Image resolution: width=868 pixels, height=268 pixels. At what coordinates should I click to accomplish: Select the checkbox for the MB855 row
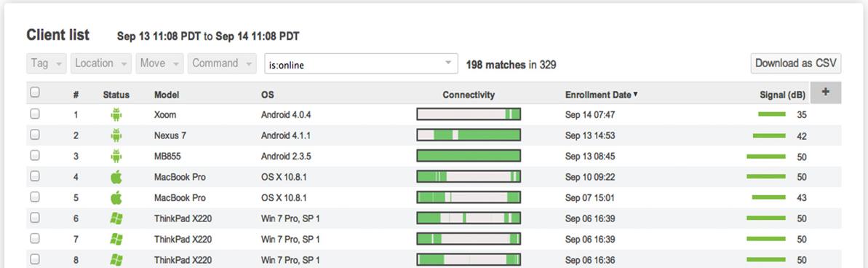pyautogui.click(x=35, y=156)
